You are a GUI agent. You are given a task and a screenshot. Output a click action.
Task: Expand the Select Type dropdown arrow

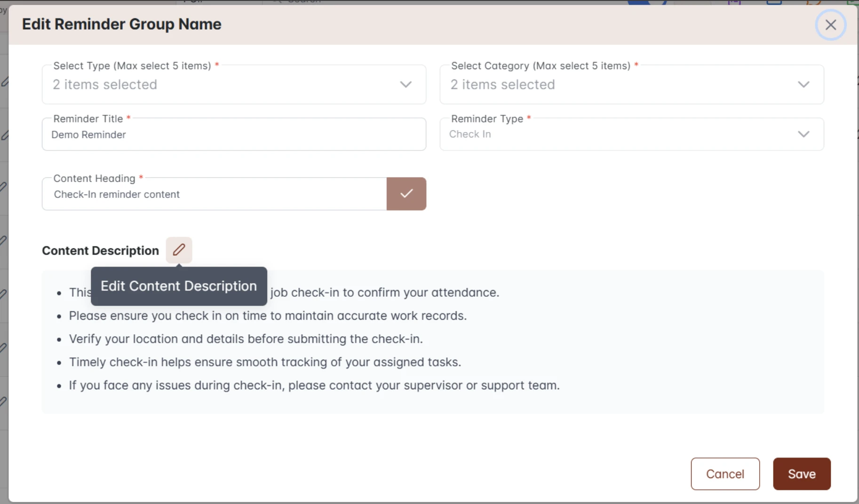tap(406, 85)
